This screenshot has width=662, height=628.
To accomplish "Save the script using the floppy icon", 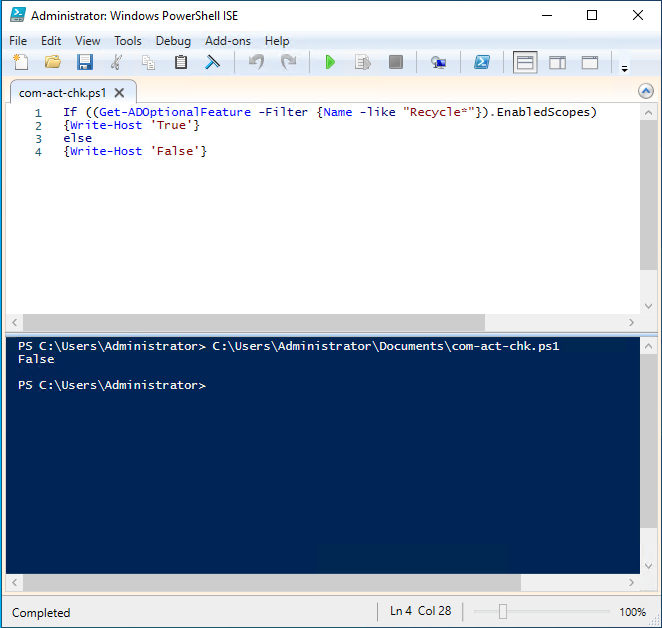I will click(x=85, y=63).
